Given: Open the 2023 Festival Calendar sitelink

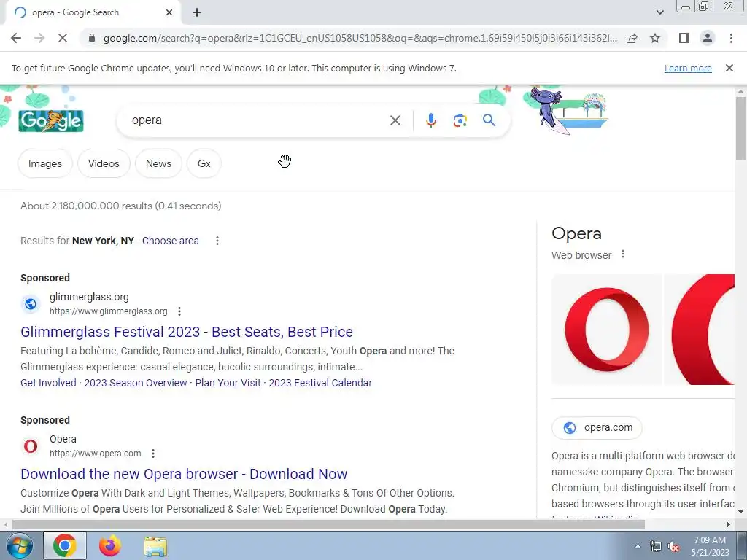Looking at the screenshot, I should tap(320, 383).
